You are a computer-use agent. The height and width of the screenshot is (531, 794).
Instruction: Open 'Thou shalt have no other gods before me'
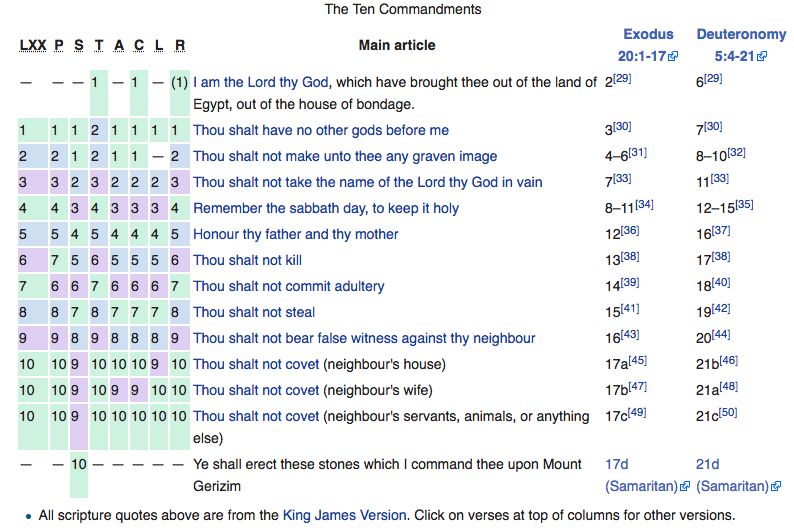(321, 130)
